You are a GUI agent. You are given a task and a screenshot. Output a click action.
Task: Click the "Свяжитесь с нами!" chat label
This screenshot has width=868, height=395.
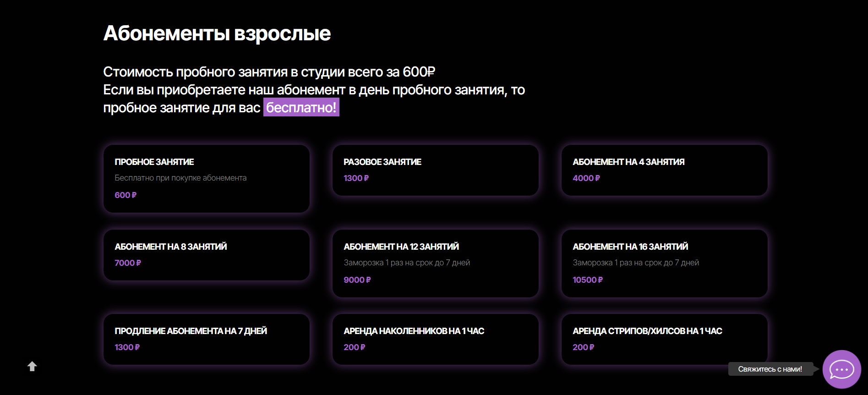point(770,369)
